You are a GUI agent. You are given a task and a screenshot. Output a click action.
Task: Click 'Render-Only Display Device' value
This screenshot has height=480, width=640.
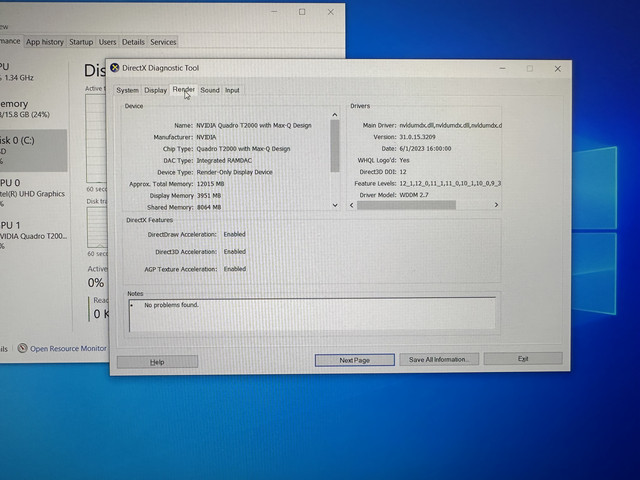tap(235, 172)
